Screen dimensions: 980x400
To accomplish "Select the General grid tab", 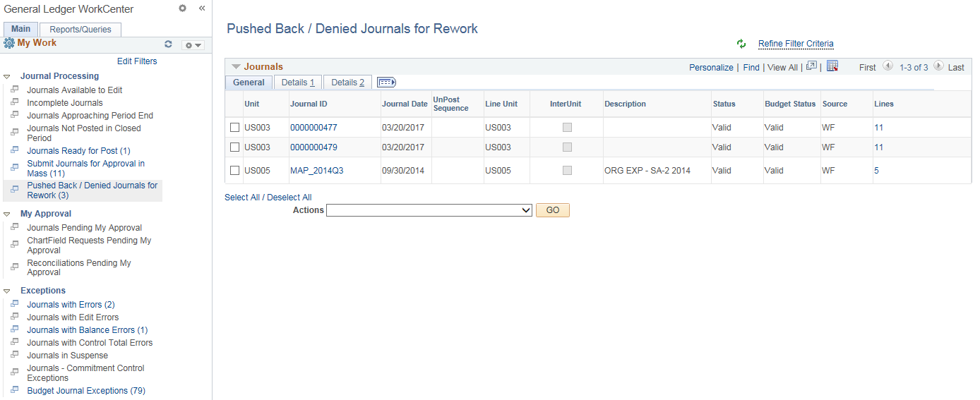I will click(x=249, y=83).
